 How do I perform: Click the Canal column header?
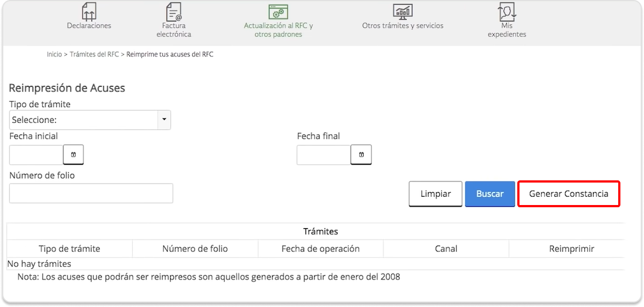coord(446,249)
